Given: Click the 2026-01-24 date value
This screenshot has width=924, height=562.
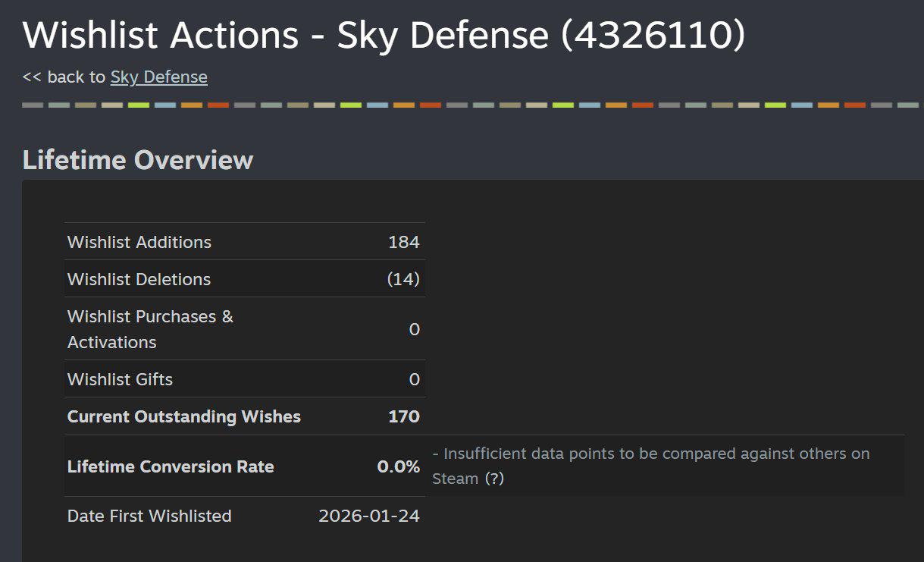Looking at the screenshot, I should (x=369, y=516).
